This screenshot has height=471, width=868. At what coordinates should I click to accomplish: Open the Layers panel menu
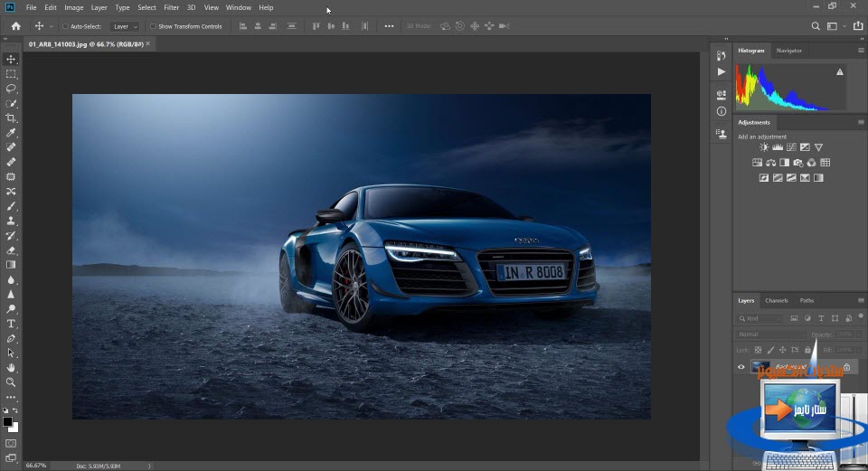pyautogui.click(x=861, y=300)
